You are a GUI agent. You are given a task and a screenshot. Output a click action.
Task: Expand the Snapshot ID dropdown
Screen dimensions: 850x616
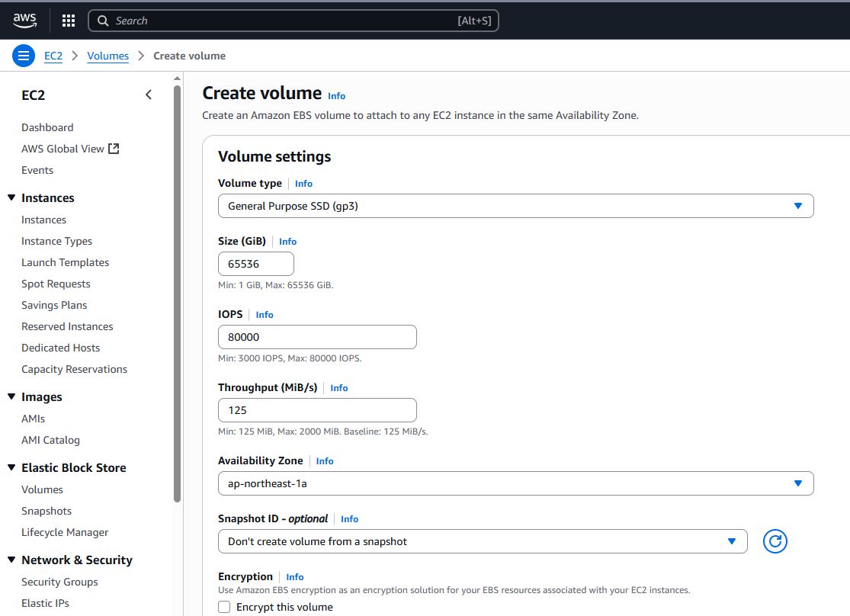(x=482, y=541)
